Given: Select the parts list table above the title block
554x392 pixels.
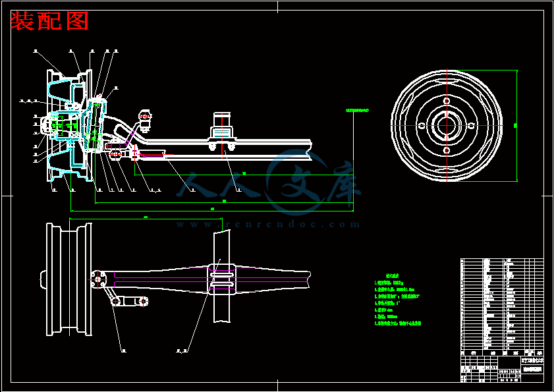Looking at the screenshot, I should point(502,307).
